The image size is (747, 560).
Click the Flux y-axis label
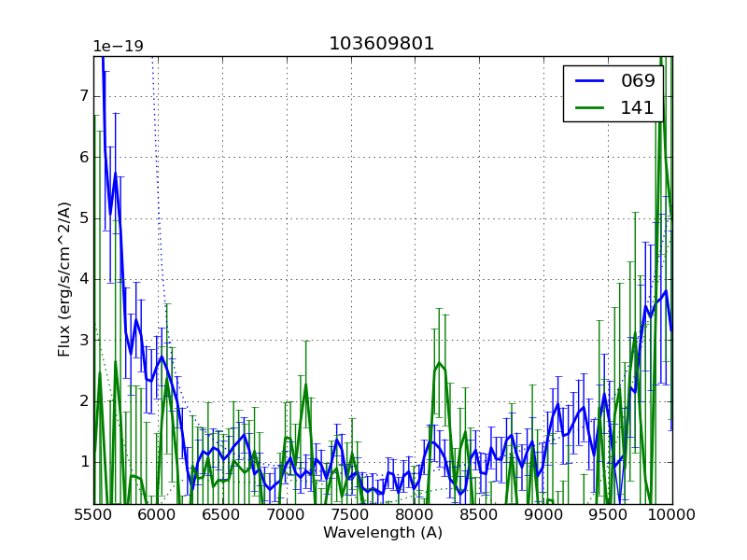coord(64,279)
